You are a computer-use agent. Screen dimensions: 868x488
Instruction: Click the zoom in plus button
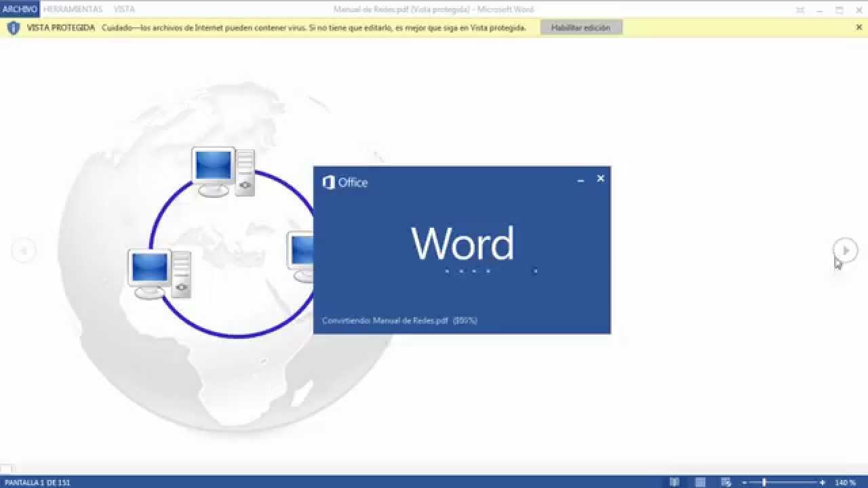[x=823, y=483]
